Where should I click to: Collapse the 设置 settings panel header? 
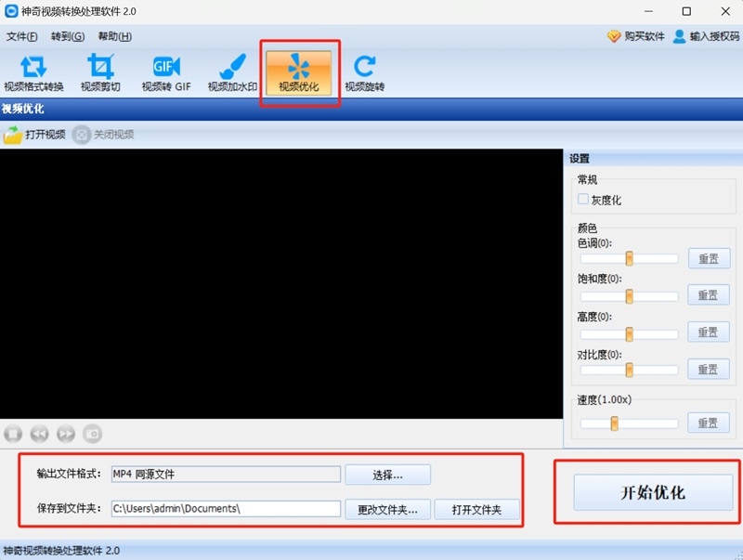tap(578, 158)
